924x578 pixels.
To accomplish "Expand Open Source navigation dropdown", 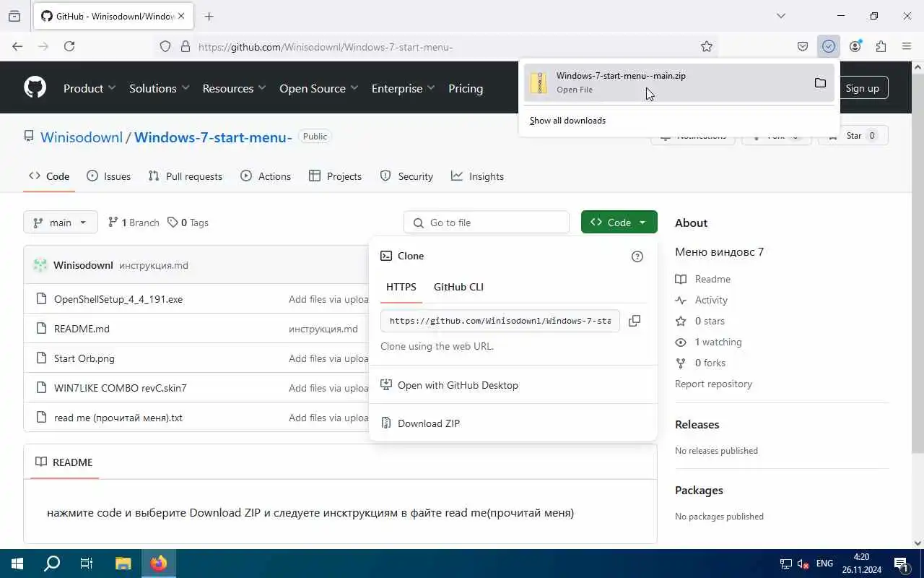I will (319, 88).
